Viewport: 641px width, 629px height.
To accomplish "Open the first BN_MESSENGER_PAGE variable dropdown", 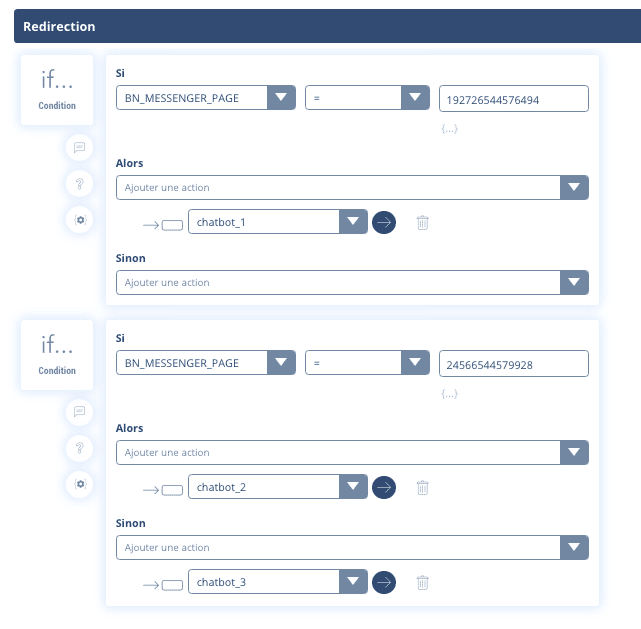I will pos(281,98).
